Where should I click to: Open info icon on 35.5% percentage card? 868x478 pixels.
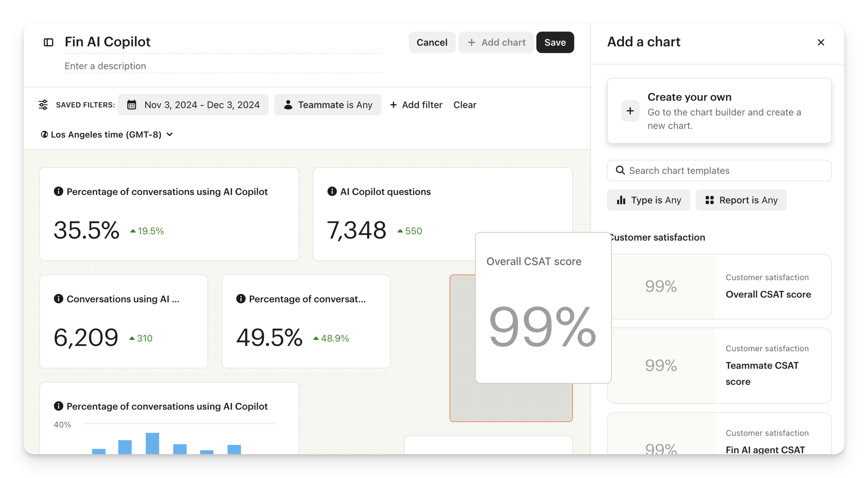point(58,192)
